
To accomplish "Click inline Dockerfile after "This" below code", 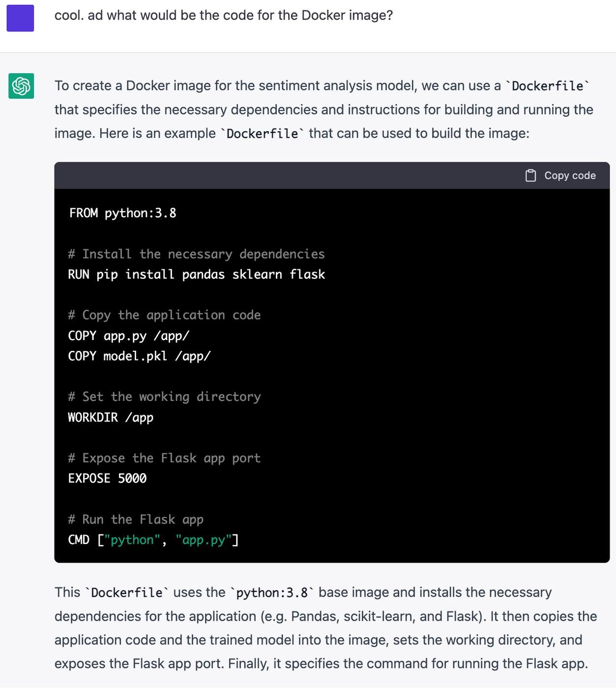I will pyautogui.click(x=127, y=593).
